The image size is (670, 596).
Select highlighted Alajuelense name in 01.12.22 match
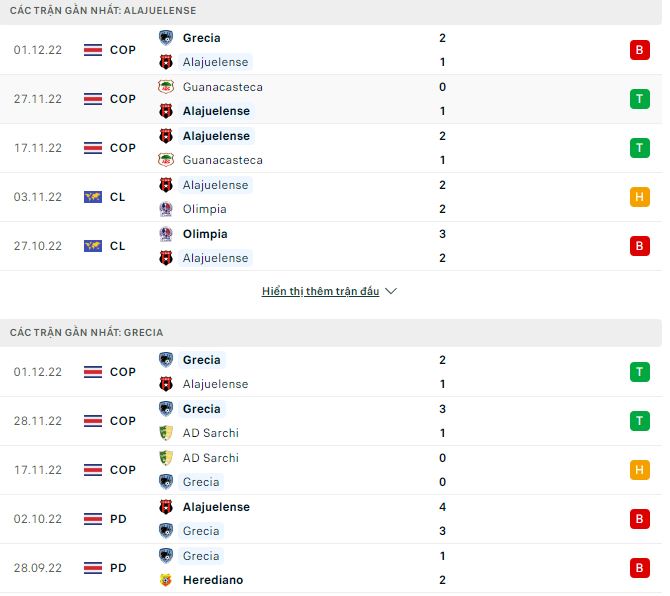[215, 62]
